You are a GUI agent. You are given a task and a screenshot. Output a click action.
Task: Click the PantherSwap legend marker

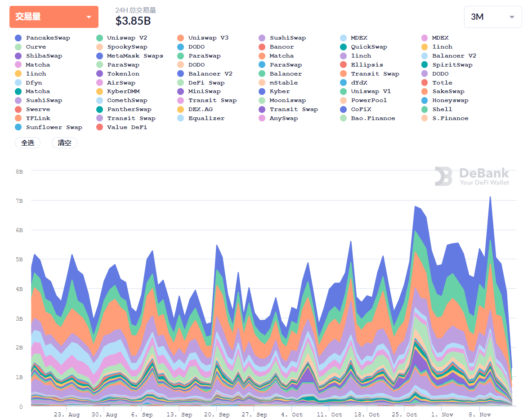pyautogui.click(x=99, y=109)
